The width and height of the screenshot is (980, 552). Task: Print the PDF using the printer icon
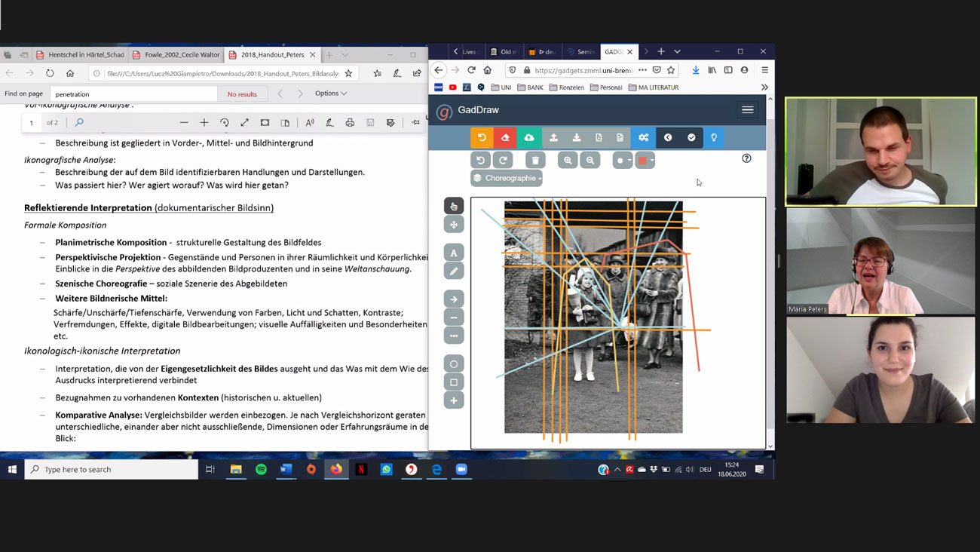[x=350, y=122]
